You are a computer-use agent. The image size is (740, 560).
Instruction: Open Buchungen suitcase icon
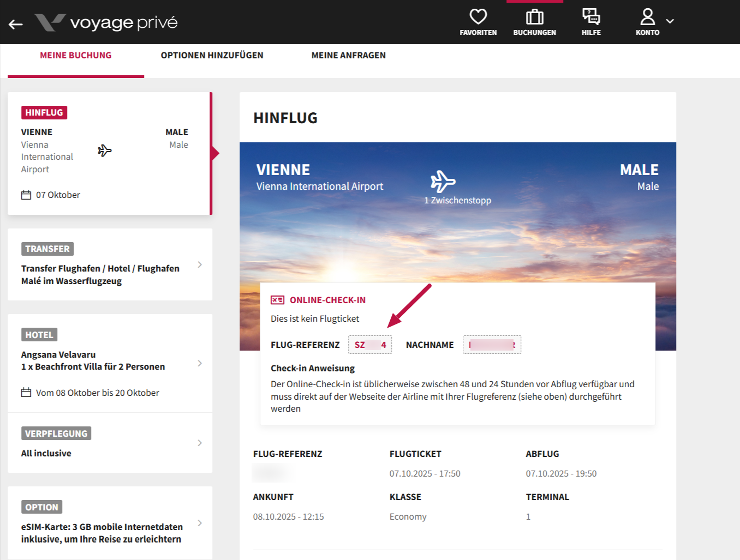[x=534, y=17]
